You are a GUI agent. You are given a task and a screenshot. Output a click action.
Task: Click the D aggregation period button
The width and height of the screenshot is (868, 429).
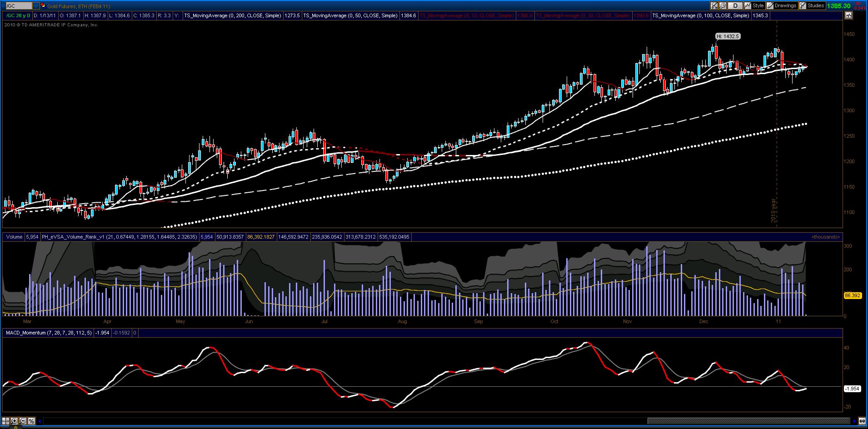[735, 6]
